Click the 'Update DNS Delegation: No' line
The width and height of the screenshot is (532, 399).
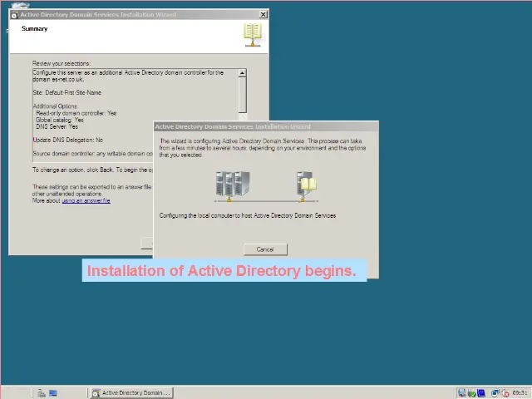68,140
